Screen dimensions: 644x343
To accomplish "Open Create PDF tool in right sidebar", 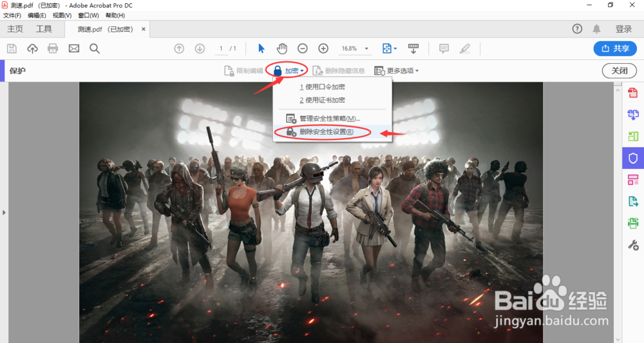I will click(x=633, y=93).
